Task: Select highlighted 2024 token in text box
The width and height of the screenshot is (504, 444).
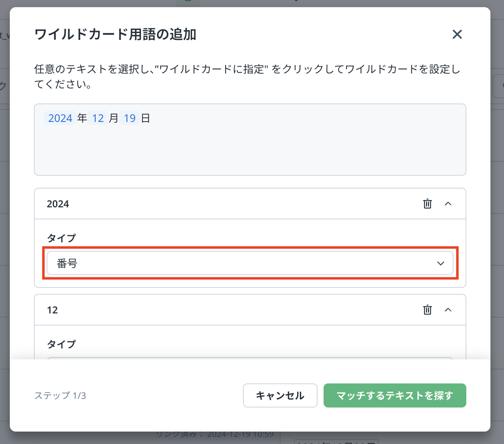Action: (x=60, y=118)
